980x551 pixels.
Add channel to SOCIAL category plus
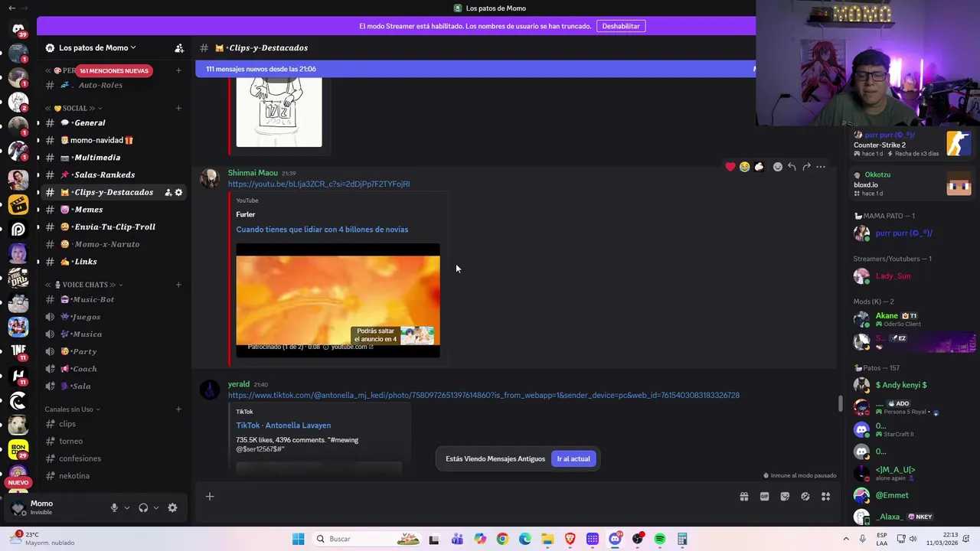tap(178, 108)
